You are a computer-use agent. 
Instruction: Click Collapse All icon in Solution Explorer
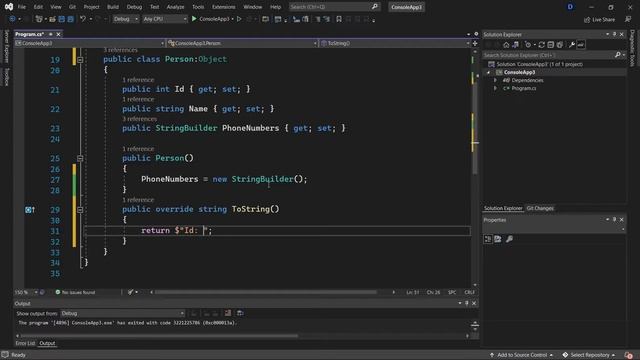(x=551, y=45)
